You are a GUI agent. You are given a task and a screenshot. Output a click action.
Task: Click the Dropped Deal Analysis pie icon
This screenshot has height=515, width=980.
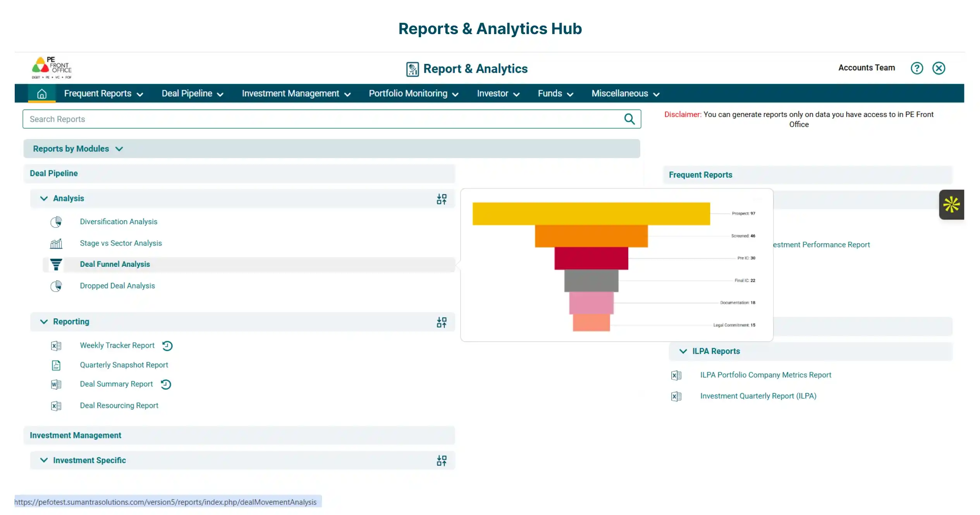(56, 286)
